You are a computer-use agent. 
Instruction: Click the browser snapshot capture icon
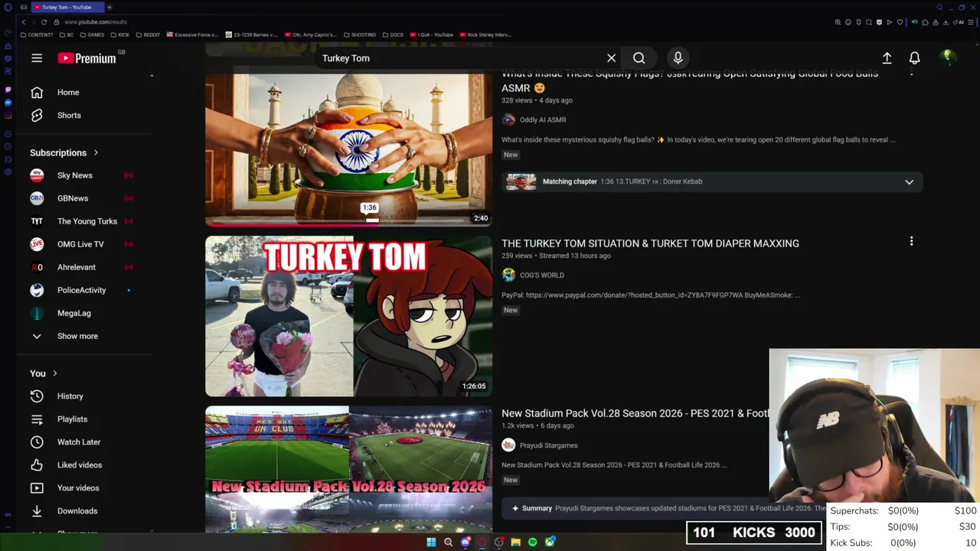(x=869, y=22)
